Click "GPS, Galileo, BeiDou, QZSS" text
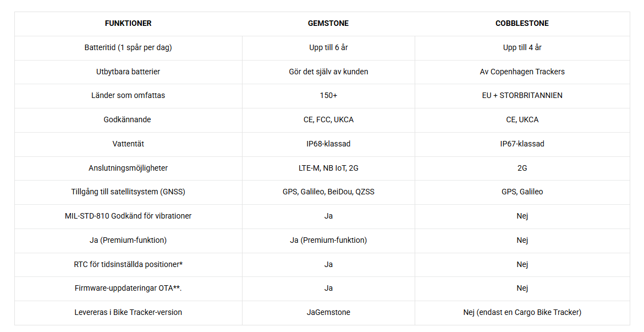Screen dimensions: 644x332 [x=328, y=192]
